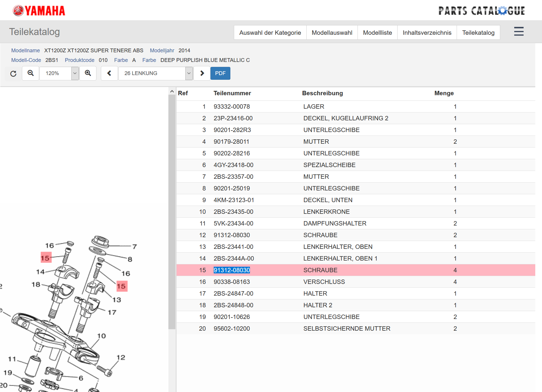Switch to the Modellauswahl tab
The height and width of the screenshot is (392, 542).
(332, 33)
